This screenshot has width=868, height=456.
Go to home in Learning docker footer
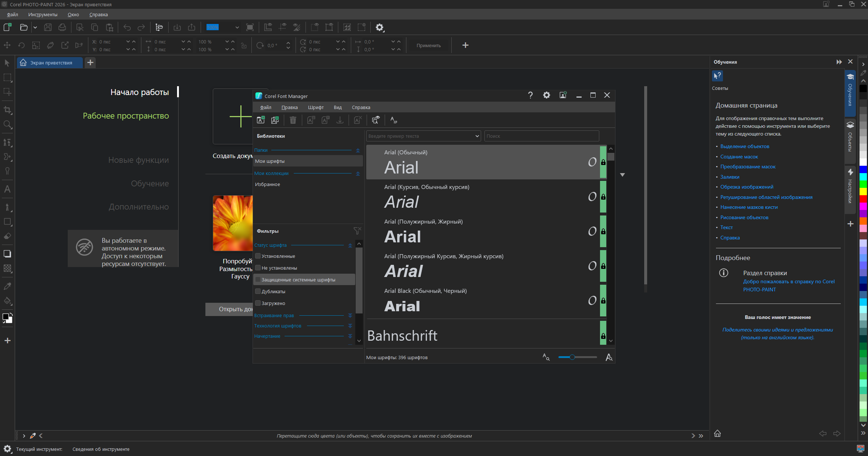[x=717, y=434]
